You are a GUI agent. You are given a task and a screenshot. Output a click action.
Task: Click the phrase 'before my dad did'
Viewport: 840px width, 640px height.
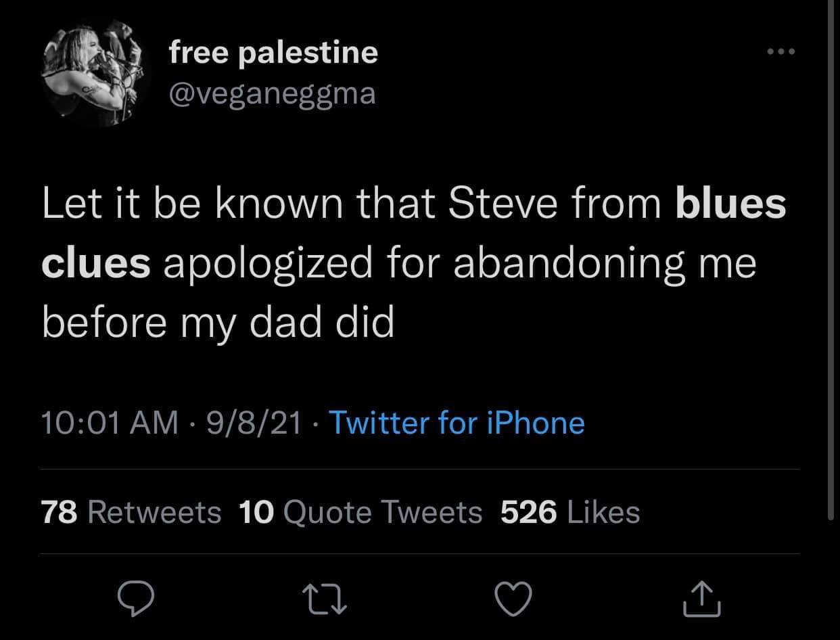(x=217, y=321)
